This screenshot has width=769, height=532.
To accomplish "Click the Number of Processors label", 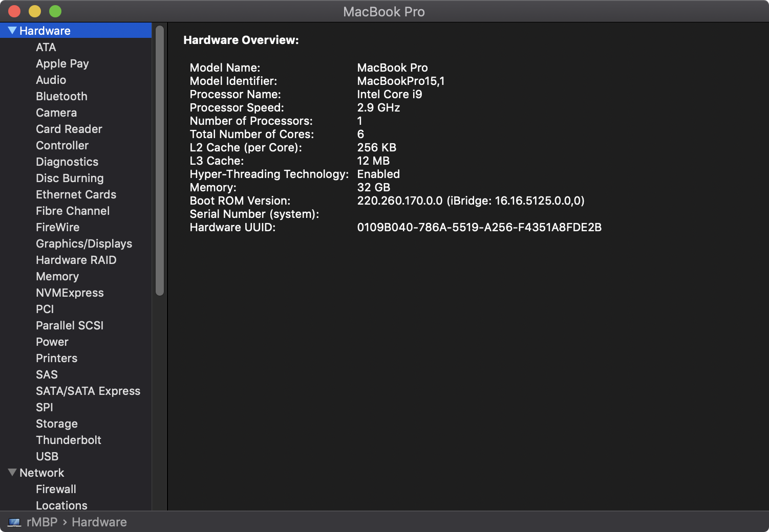I will (x=251, y=121).
